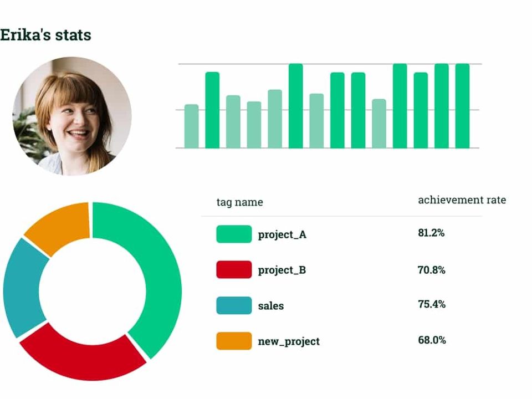Open the project_A tag label

(x=282, y=234)
